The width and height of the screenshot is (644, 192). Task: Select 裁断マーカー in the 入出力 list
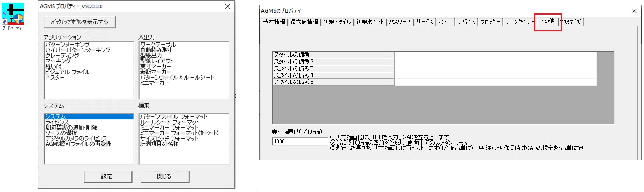pos(155,72)
